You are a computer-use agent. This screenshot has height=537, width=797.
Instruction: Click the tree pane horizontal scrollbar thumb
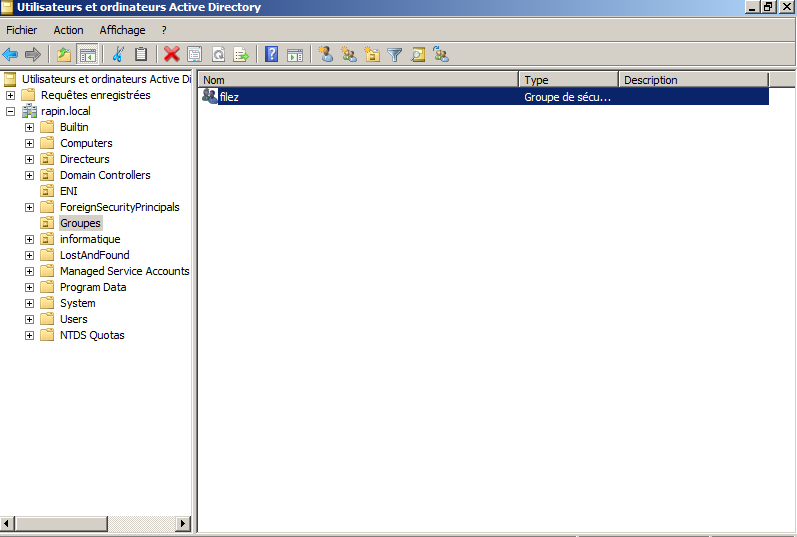coord(61,523)
